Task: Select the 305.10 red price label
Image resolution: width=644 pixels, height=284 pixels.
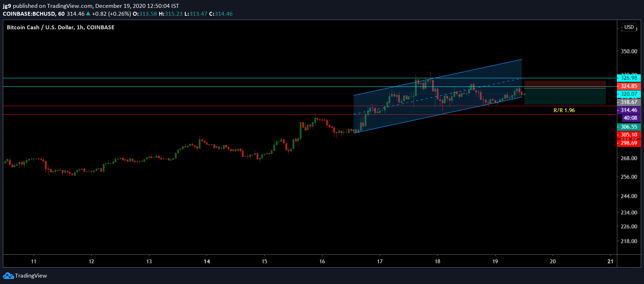Action: click(x=629, y=135)
